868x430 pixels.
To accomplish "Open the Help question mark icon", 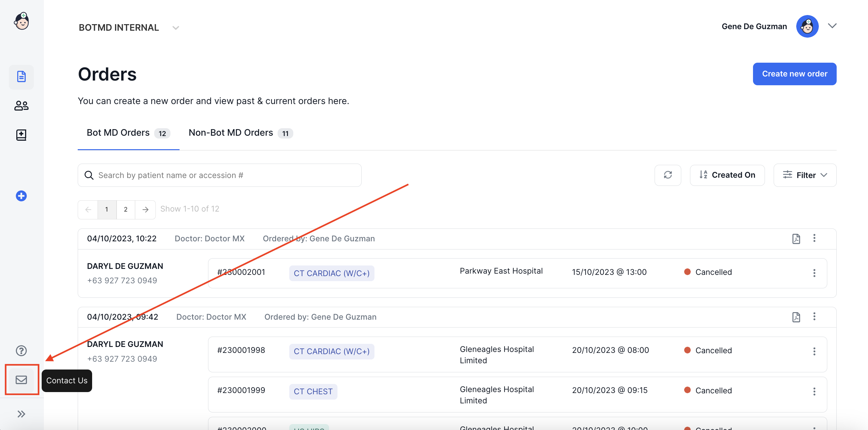I will (x=21, y=350).
